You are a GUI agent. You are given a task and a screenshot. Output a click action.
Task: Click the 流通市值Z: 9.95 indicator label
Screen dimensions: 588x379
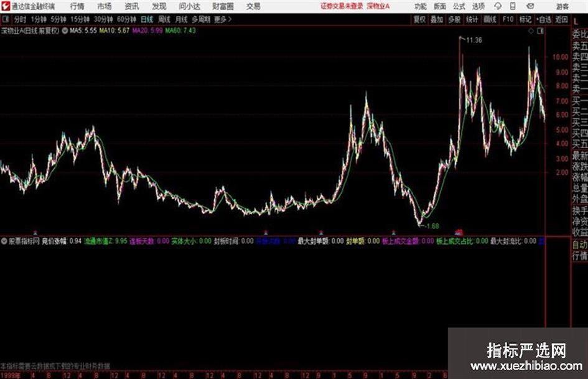click(106, 241)
